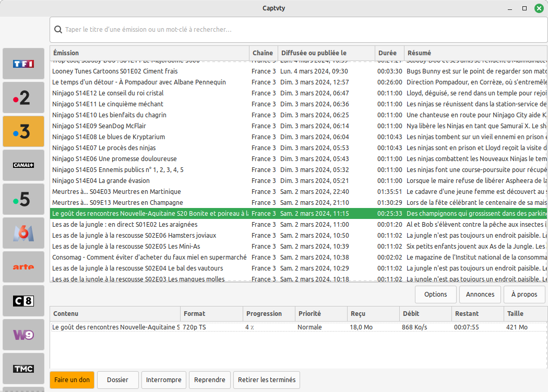The image size is (548, 392).
Task: Choose the TMC channel icon
Action: click(23, 369)
